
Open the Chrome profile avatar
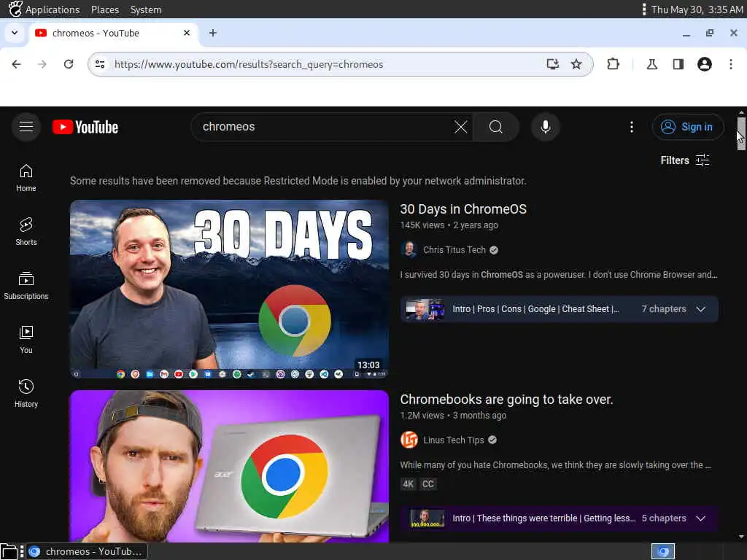point(704,64)
